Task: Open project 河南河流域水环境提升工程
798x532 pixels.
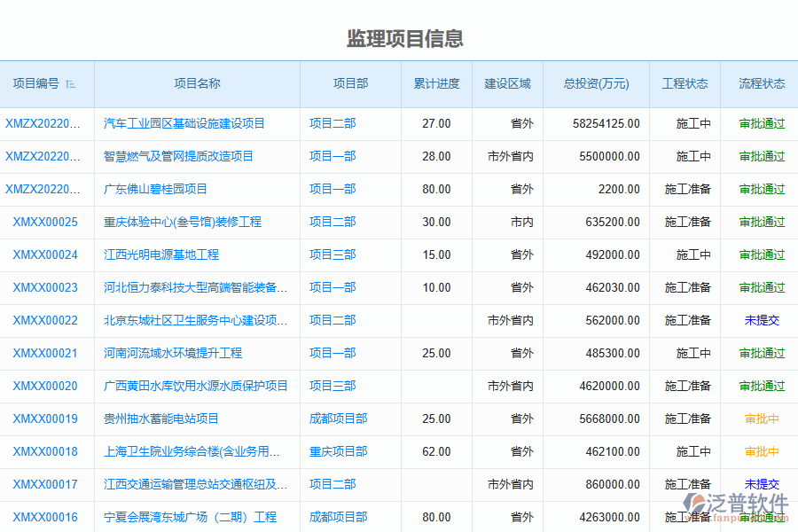Action: point(173,353)
